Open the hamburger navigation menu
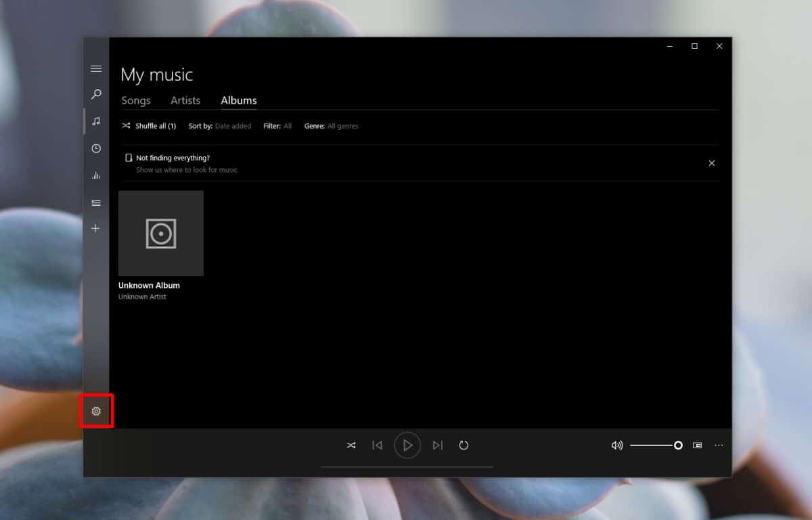 click(x=96, y=68)
